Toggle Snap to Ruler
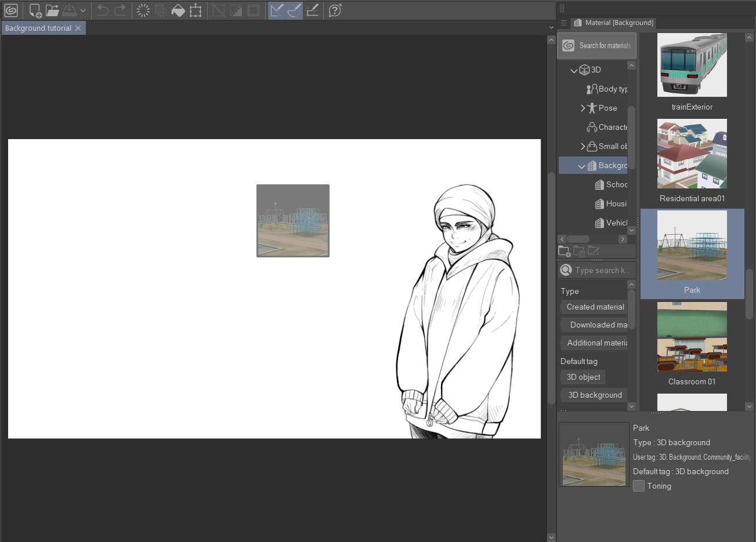756x542 pixels. [x=277, y=10]
